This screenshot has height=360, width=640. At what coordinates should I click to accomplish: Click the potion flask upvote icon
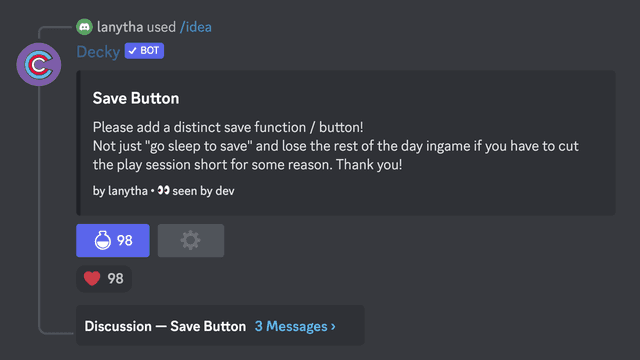point(102,240)
